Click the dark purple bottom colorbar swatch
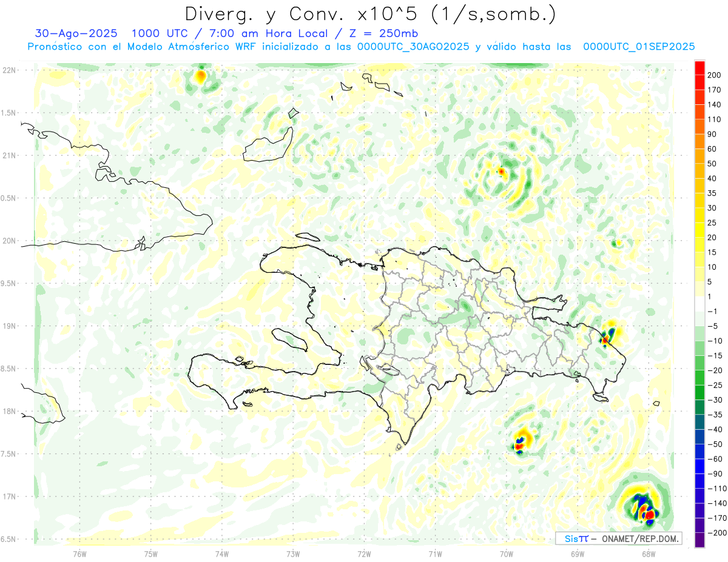Viewport: 728px width, 562px height. point(700,540)
